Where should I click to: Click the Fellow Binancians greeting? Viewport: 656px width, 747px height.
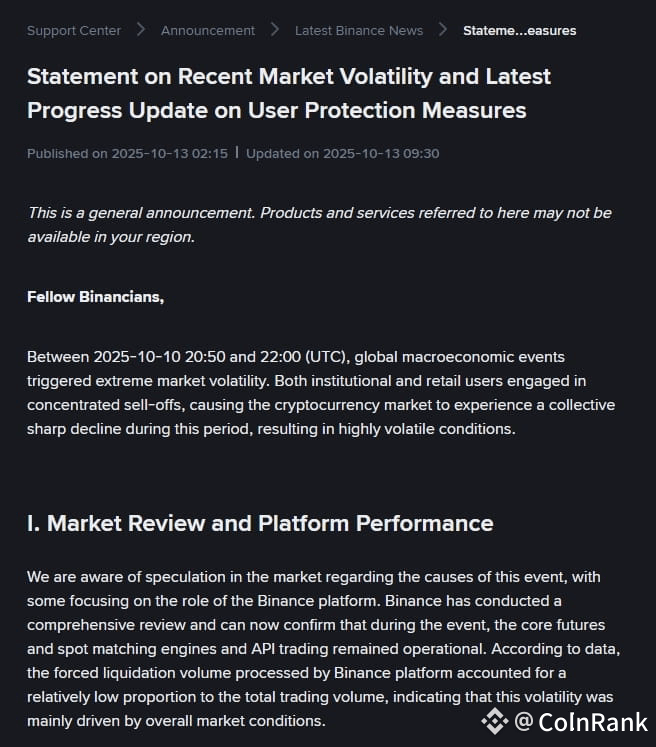tap(95, 297)
